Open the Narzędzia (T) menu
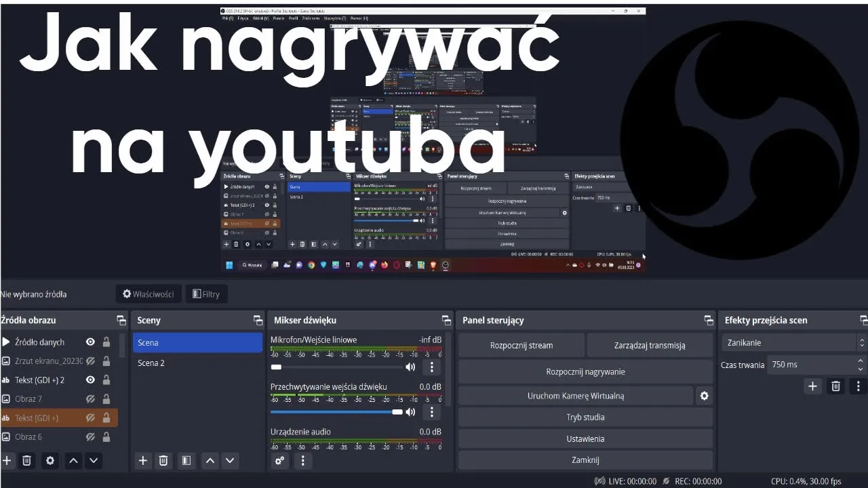868x488 pixels. click(334, 18)
